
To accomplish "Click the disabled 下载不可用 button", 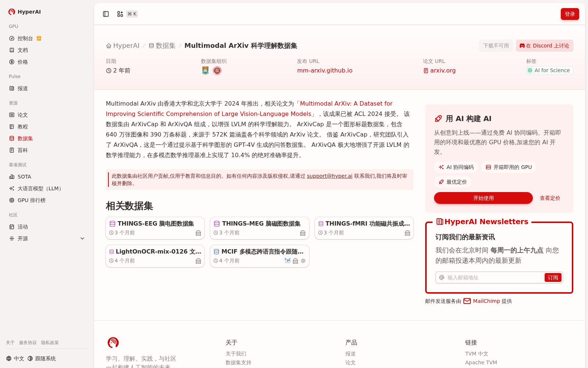I will 496,46.
